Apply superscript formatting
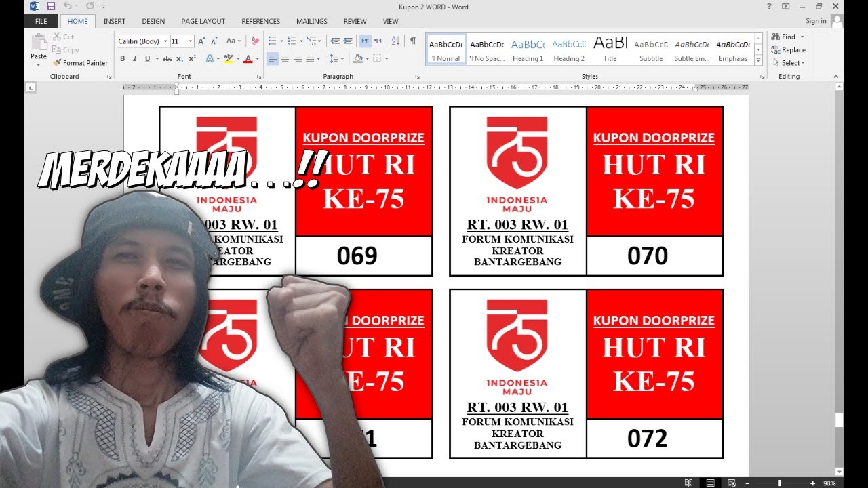868x488 pixels. click(192, 59)
